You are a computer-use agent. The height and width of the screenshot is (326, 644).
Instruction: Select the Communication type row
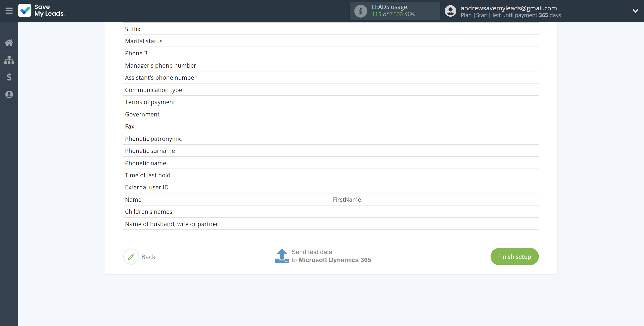(331, 90)
